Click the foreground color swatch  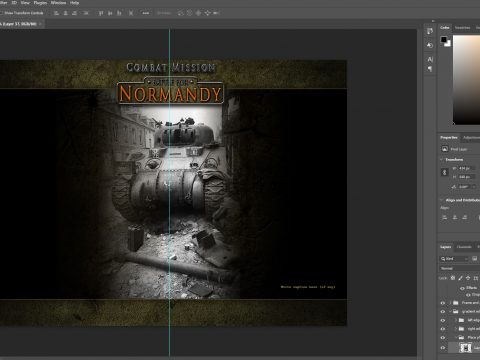coord(443,40)
